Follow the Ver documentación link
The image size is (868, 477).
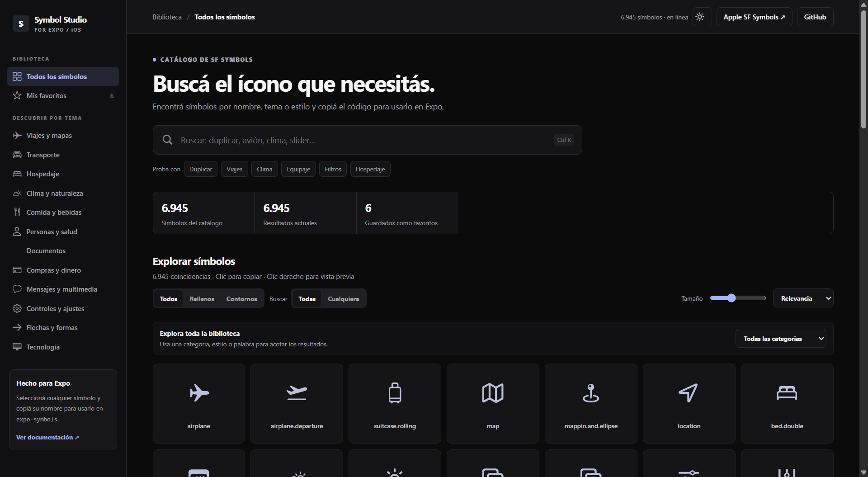[47, 437]
